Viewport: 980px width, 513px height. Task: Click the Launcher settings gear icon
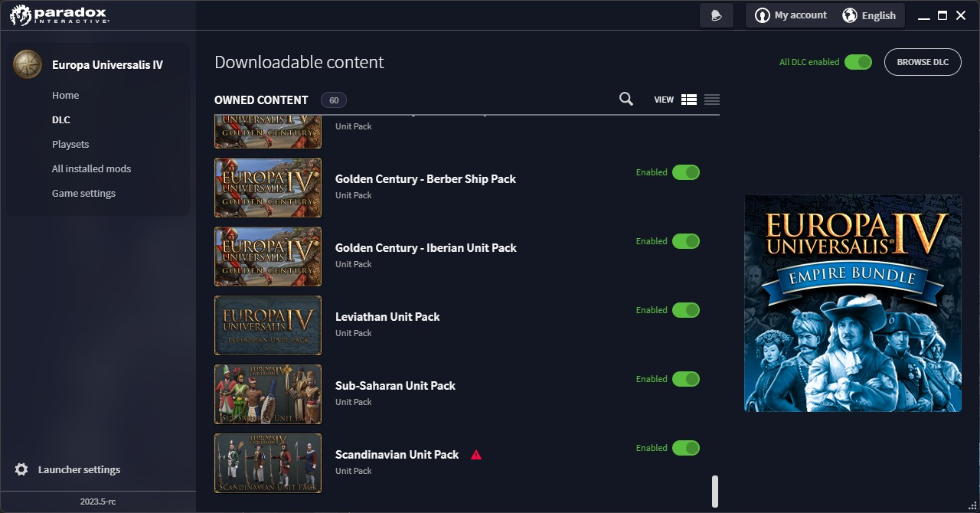pos(21,469)
